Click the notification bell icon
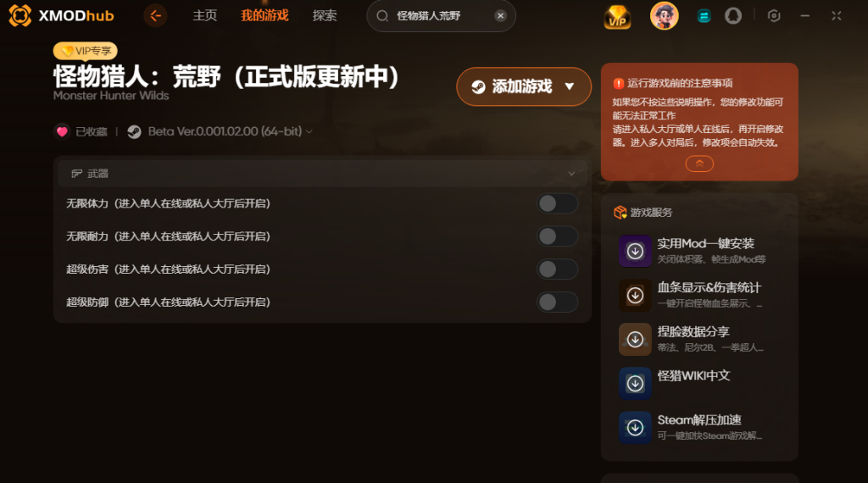 (x=733, y=15)
